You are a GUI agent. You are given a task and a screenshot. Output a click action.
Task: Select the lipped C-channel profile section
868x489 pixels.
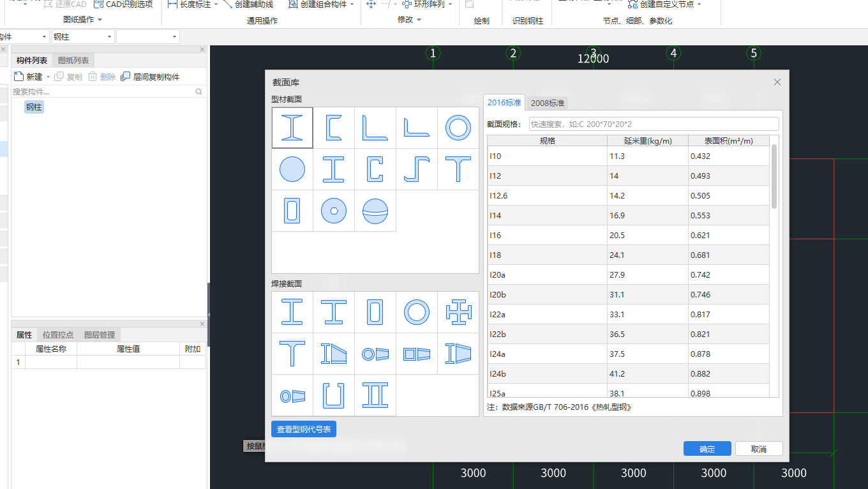point(375,169)
